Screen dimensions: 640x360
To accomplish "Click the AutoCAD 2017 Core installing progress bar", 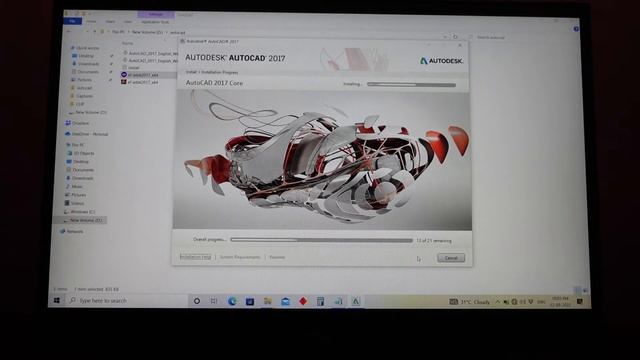I will click(411, 84).
